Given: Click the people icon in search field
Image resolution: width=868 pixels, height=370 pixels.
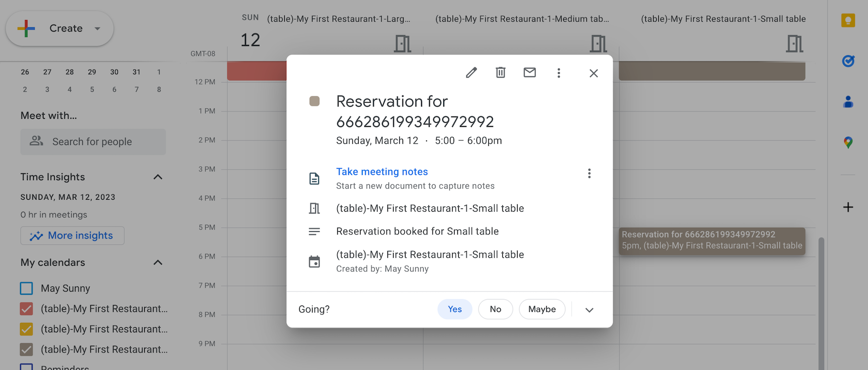Looking at the screenshot, I should 36,141.
